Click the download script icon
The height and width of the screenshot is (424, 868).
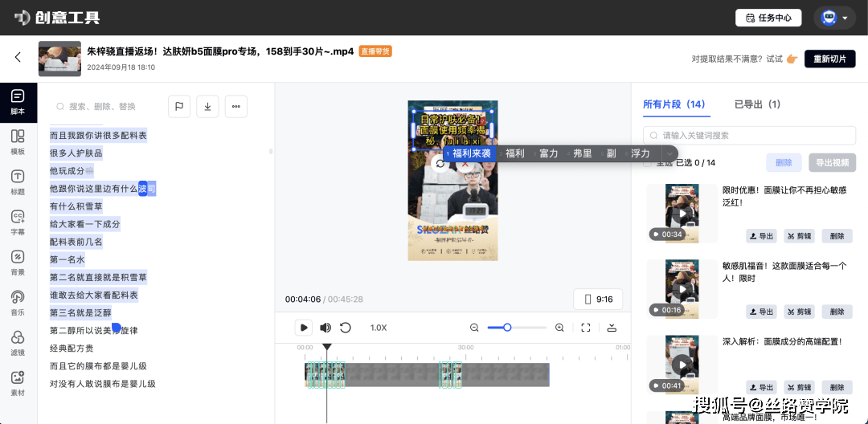(207, 106)
